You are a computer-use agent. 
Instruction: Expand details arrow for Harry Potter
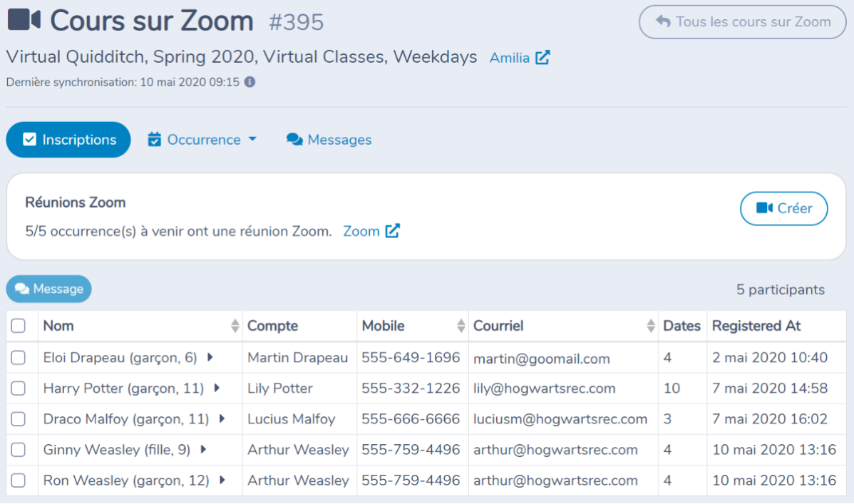[217, 388]
